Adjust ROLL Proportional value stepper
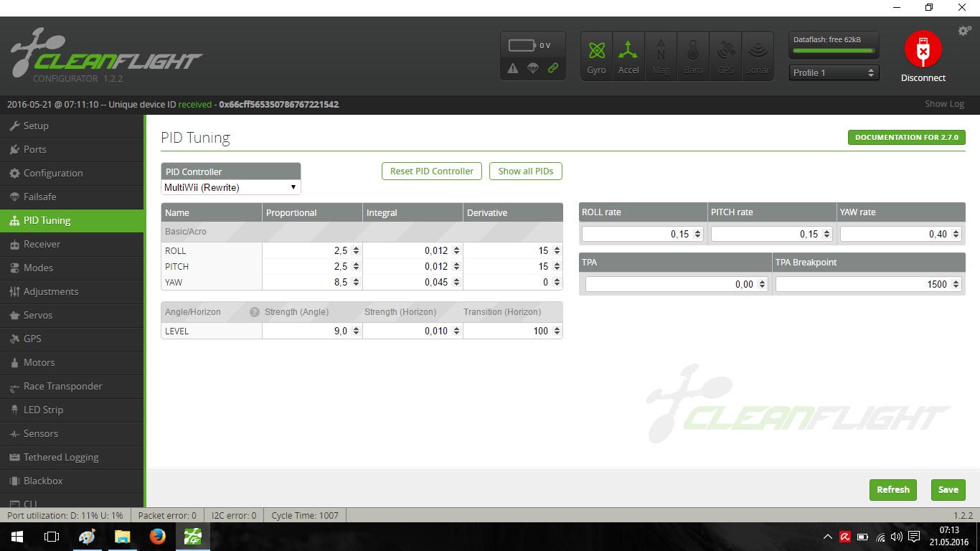The width and height of the screenshot is (980, 551). pyautogui.click(x=356, y=251)
